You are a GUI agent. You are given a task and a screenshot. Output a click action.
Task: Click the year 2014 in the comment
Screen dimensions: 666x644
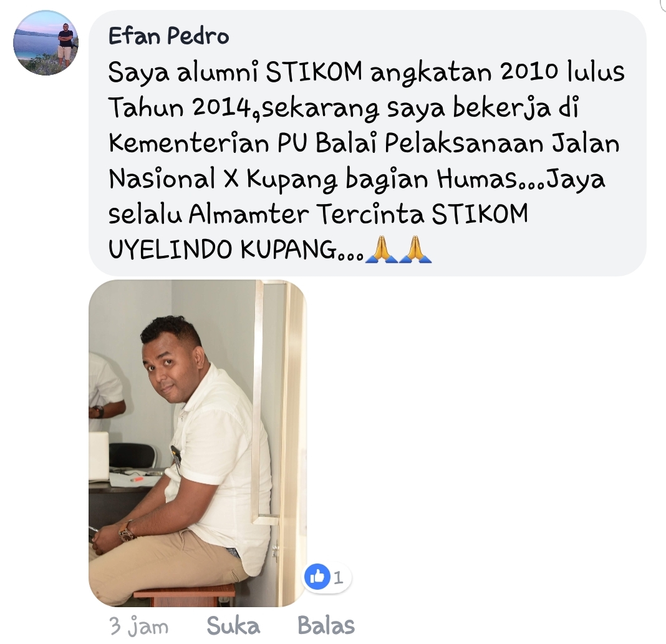[222, 107]
